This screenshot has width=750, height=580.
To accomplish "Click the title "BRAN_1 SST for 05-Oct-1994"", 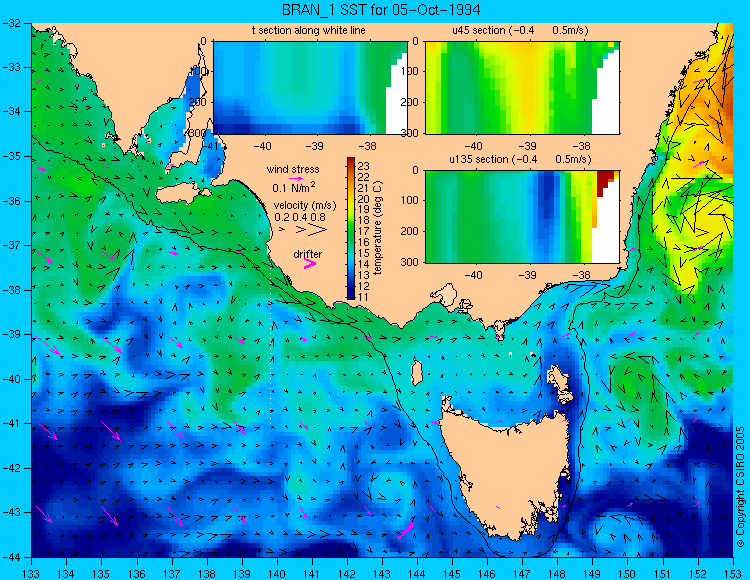I will 381,10.
